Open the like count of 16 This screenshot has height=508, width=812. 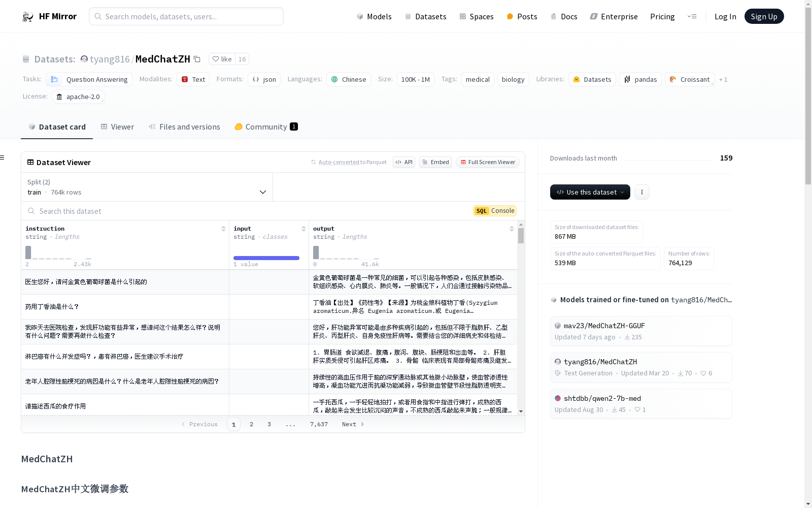point(242,59)
